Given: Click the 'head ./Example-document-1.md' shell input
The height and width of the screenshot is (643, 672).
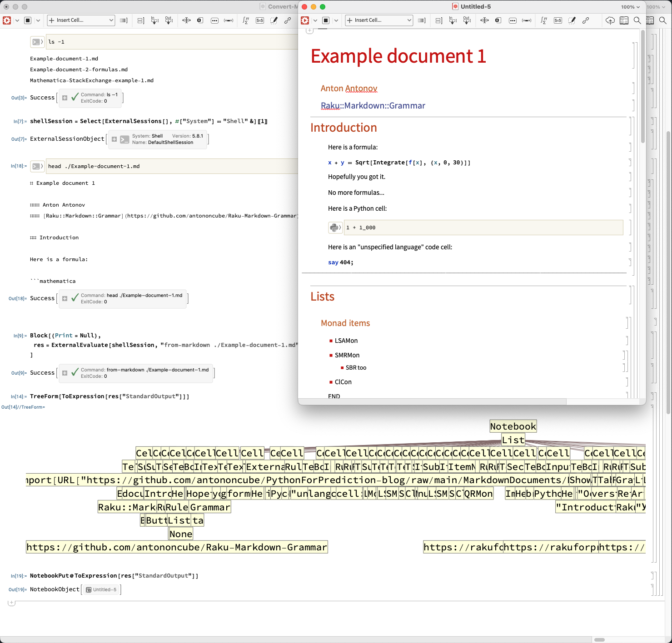Looking at the screenshot, I should click(x=173, y=166).
